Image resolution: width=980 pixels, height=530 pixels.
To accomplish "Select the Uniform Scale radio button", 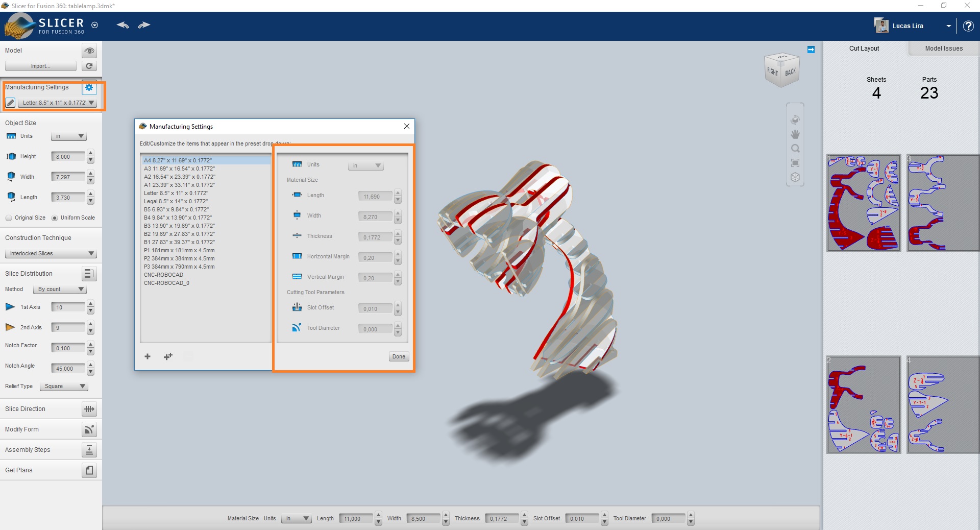I will [55, 218].
